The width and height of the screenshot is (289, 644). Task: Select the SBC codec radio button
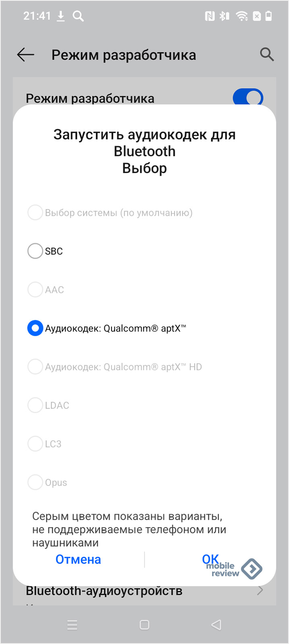pos(35,251)
